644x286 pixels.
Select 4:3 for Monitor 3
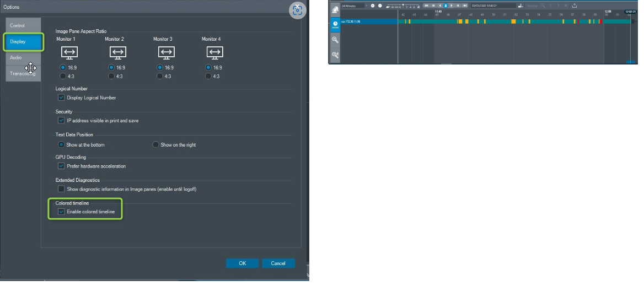pos(160,76)
